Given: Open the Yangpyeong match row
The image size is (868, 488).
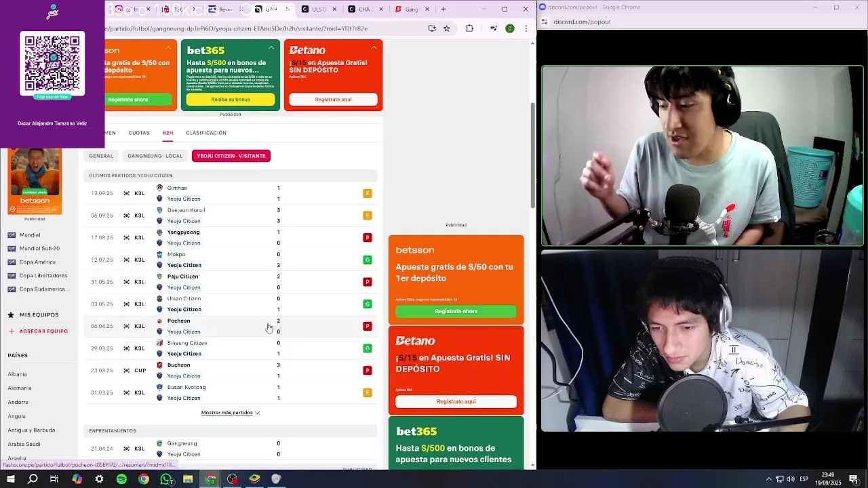Looking at the screenshot, I should (x=231, y=237).
